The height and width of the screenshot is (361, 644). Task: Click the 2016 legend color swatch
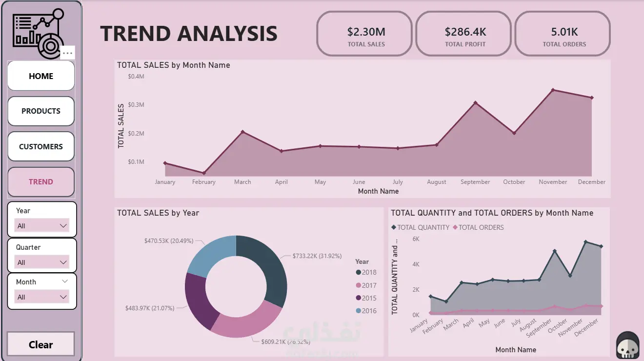[359, 311]
